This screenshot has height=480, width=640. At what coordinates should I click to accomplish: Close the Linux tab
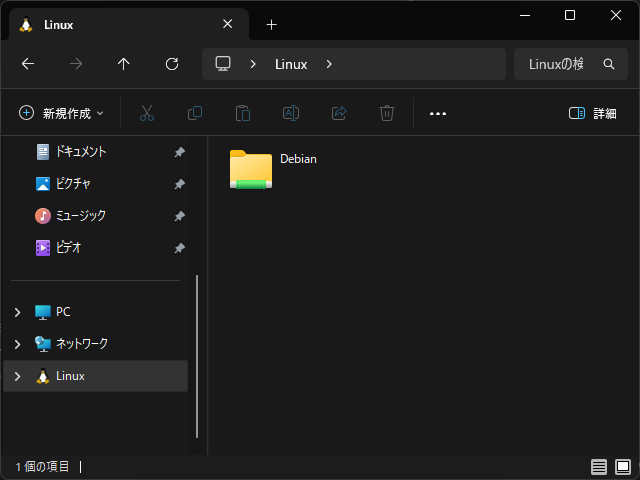(228, 24)
